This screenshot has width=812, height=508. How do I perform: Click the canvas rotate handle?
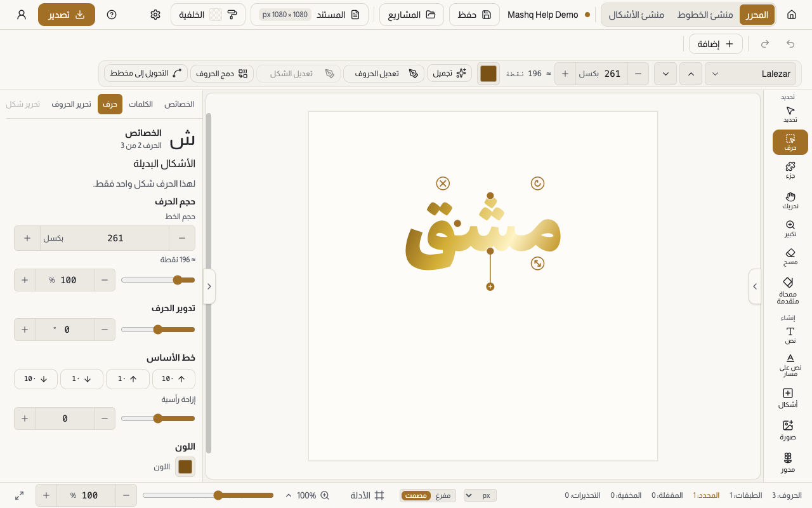click(x=537, y=184)
